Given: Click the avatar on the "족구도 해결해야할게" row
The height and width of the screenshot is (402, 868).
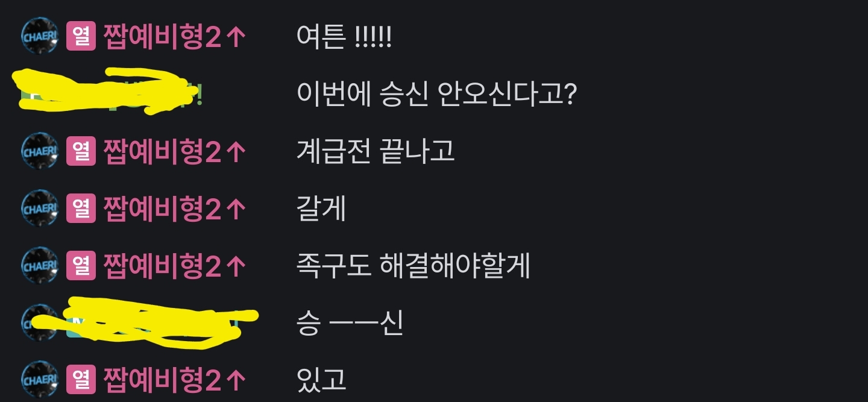Looking at the screenshot, I should point(40,265).
